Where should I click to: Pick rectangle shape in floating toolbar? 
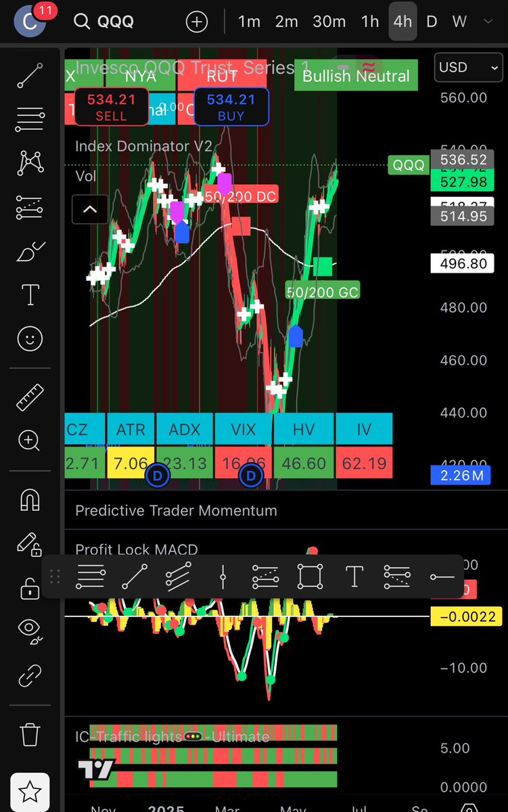coord(310,577)
